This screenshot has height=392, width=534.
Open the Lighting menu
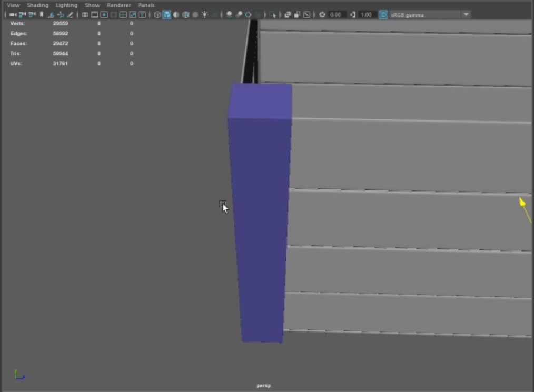[66, 5]
